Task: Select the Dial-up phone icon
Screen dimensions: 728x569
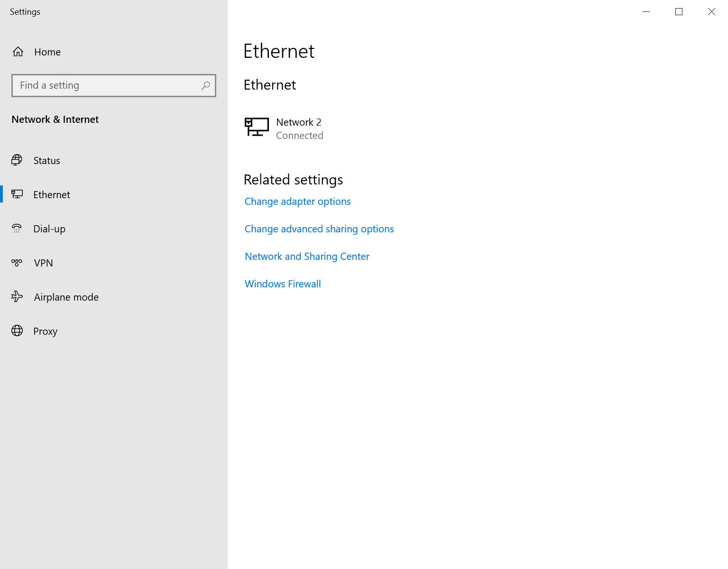Action: (17, 229)
